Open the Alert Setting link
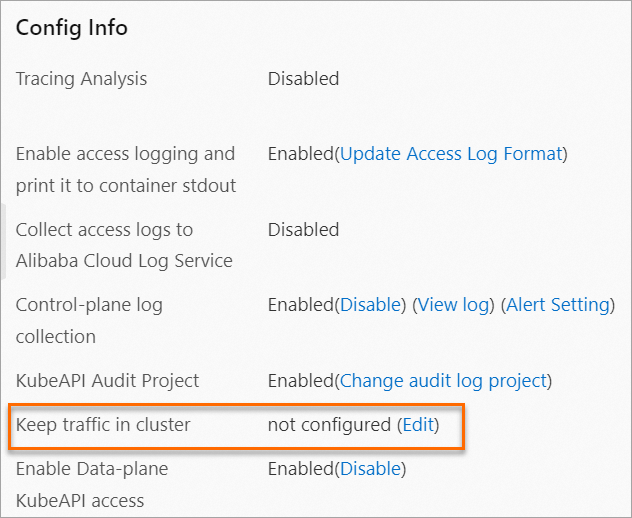632x518 pixels. click(558, 305)
